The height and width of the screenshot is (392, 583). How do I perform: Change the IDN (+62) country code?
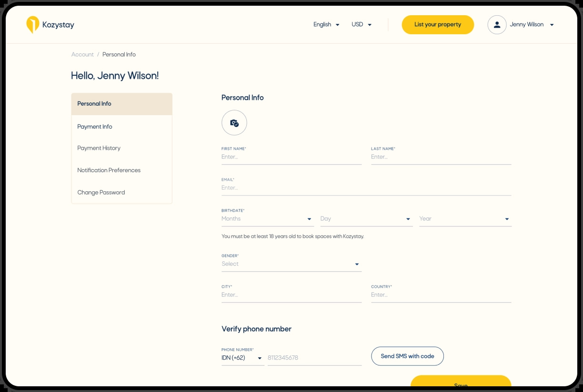click(x=242, y=358)
